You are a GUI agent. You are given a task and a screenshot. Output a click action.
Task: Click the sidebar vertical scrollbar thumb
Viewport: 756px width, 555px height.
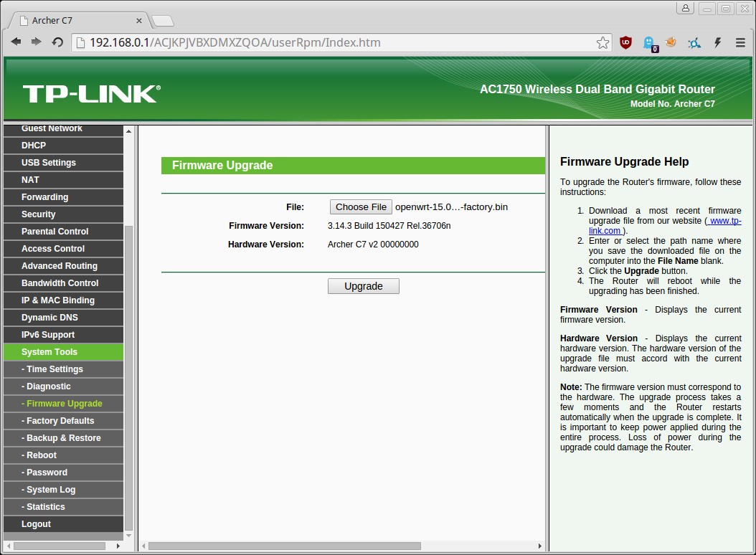pos(128,378)
